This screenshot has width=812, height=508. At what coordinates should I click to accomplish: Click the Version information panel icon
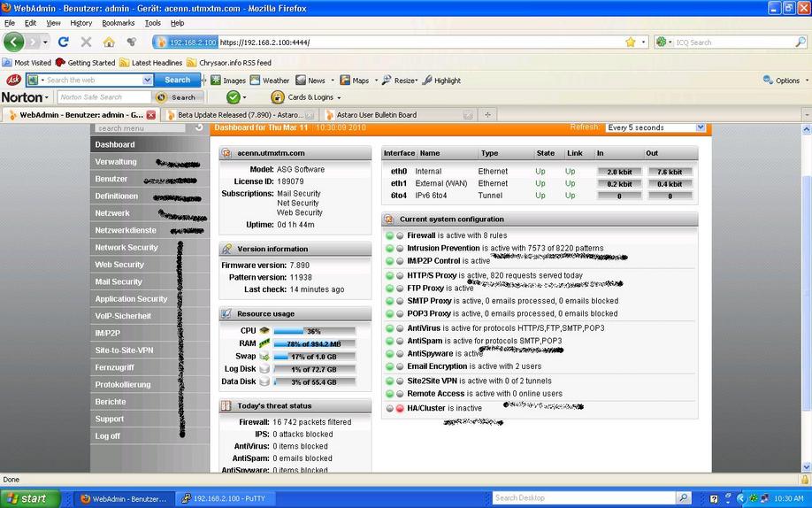point(227,250)
